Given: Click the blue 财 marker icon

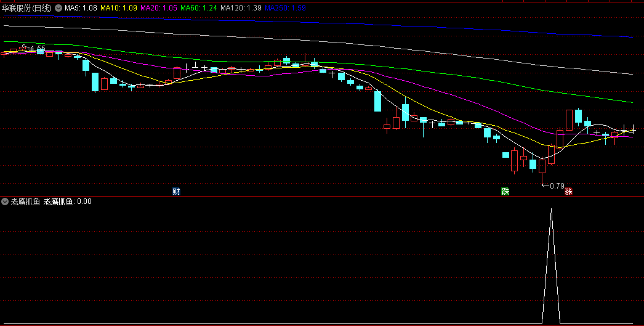Looking at the screenshot, I should pyautogui.click(x=176, y=192).
